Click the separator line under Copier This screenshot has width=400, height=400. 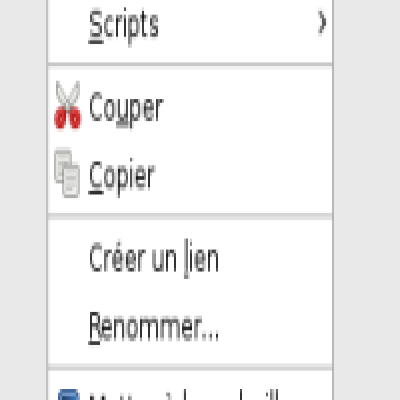(x=190, y=216)
